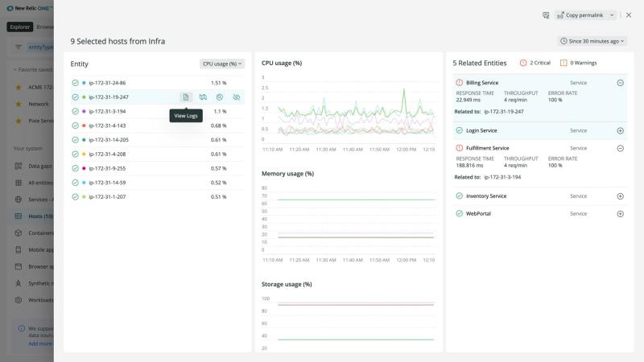Open the WebPortal link
The width and height of the screenshot is (644, 362).
tap(478, 214)
